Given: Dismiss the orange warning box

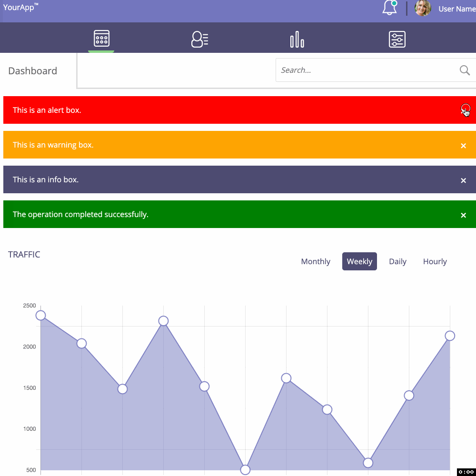Looking at the screenshot, I should pos(463,146).
